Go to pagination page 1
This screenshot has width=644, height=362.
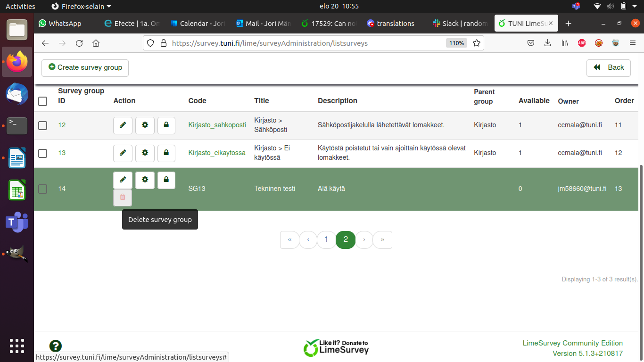[326, 240]
